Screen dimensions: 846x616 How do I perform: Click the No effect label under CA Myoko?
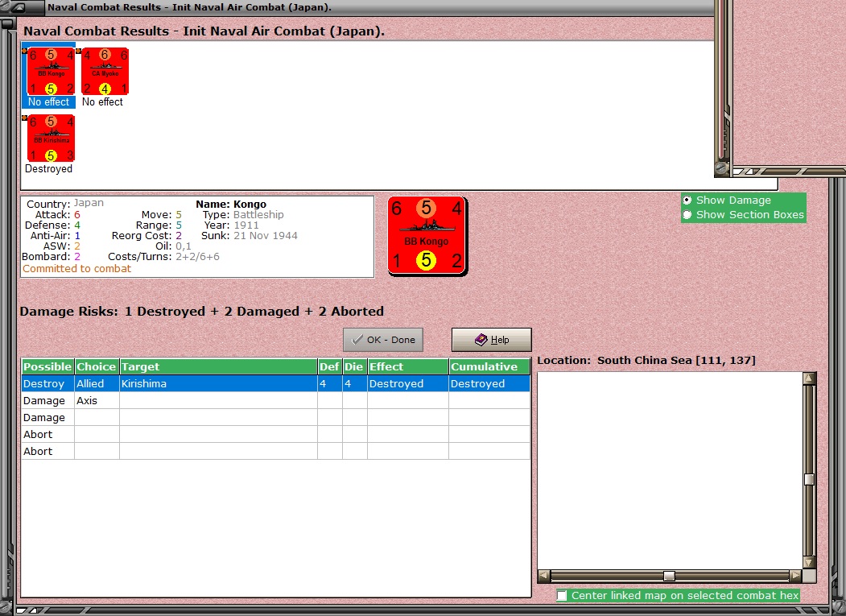[x=102, y=102]
